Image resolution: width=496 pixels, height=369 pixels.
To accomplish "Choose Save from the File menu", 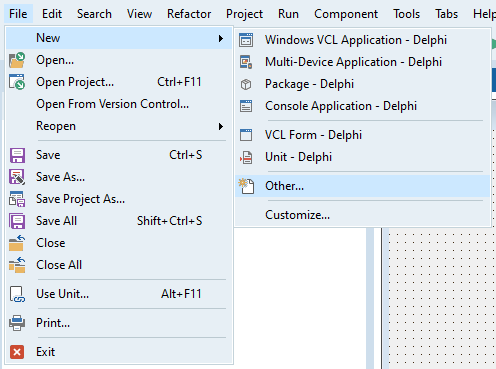I will pos(119,155).
